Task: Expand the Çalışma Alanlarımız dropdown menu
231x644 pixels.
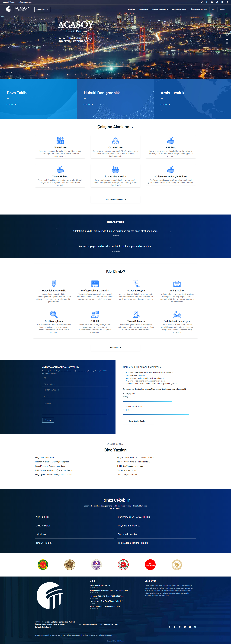Action: [x=160, y=9]
